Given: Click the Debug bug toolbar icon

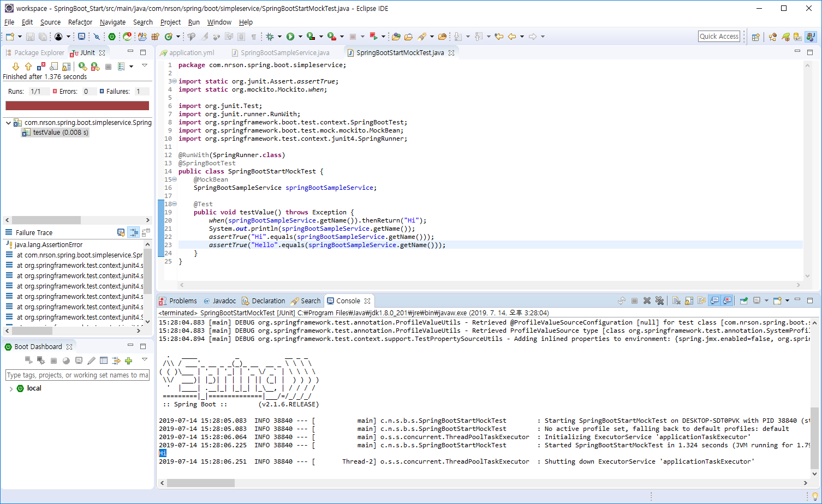Looking at the screenshot, I should pyautogui.click(x=270, y=37).
